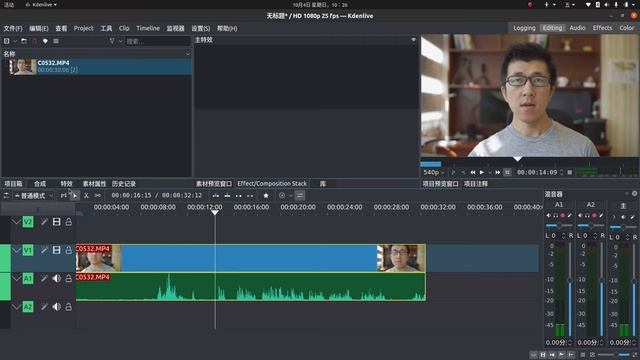This screenshot has height=360, width=640.
Task: Open the Timeline menu
Action: click(148, 29)
